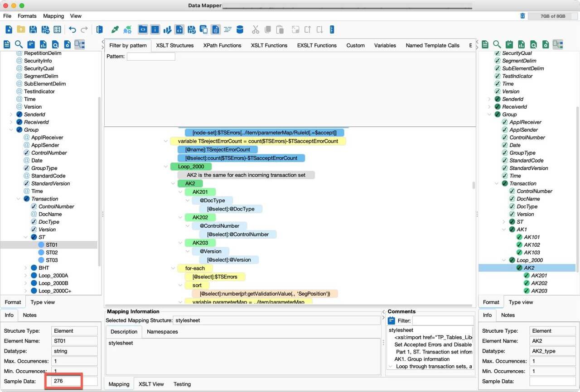Click the blue database cylinder icon

[240, 30]
